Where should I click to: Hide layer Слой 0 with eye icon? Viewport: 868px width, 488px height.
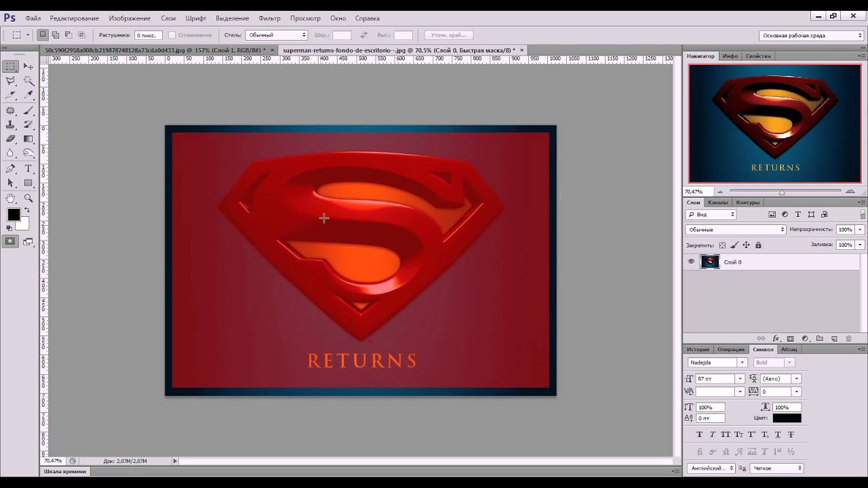[691, 262]
